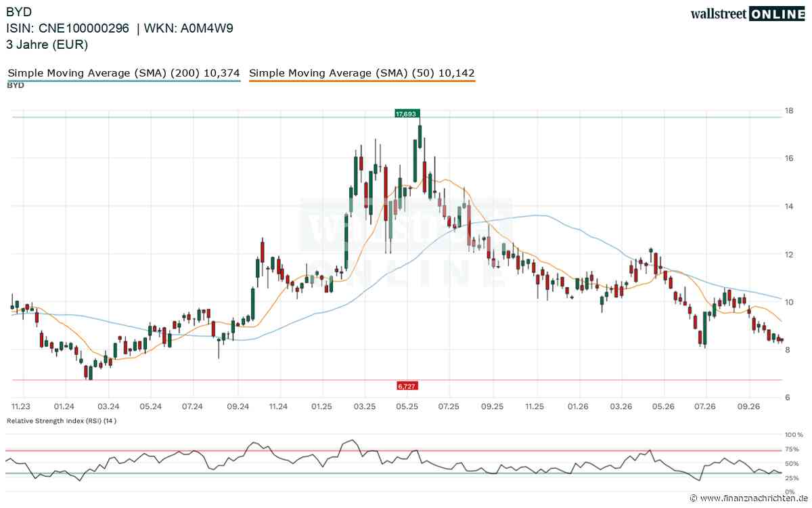The width and height of the screenshot is (812, 508).
Task: Click the WKN A0M4W9 text
Action: (189, 28)
